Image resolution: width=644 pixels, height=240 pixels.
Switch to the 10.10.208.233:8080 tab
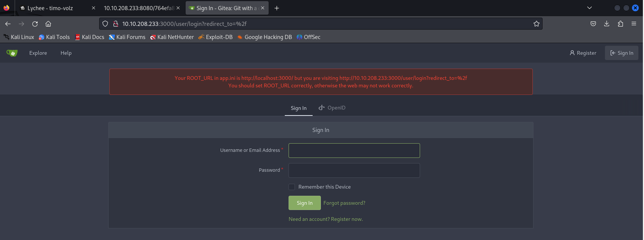click(x=142, y=8)
